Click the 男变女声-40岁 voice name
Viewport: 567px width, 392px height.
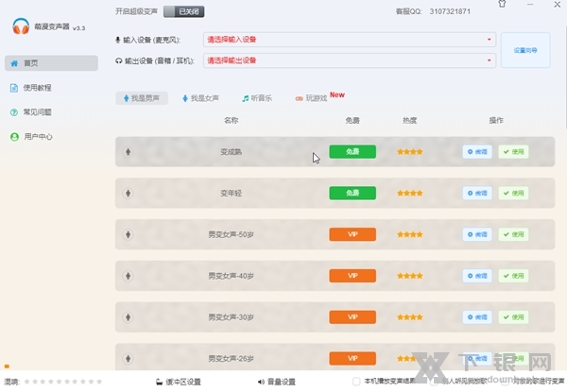(232, 276)
